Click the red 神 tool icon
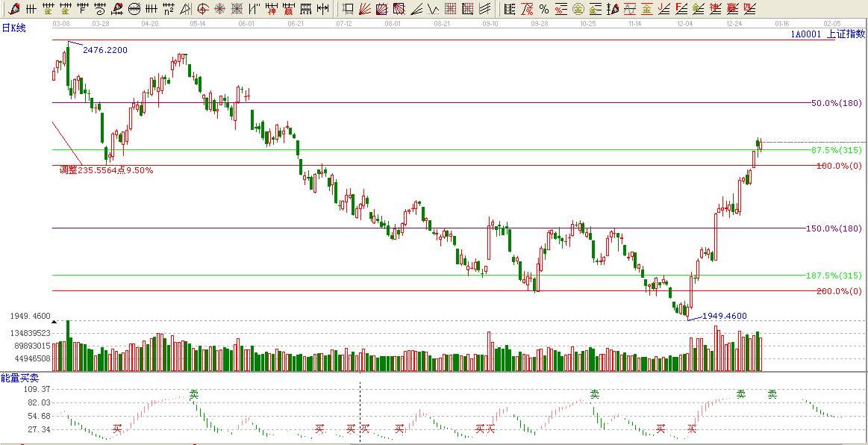 [271, 9]
